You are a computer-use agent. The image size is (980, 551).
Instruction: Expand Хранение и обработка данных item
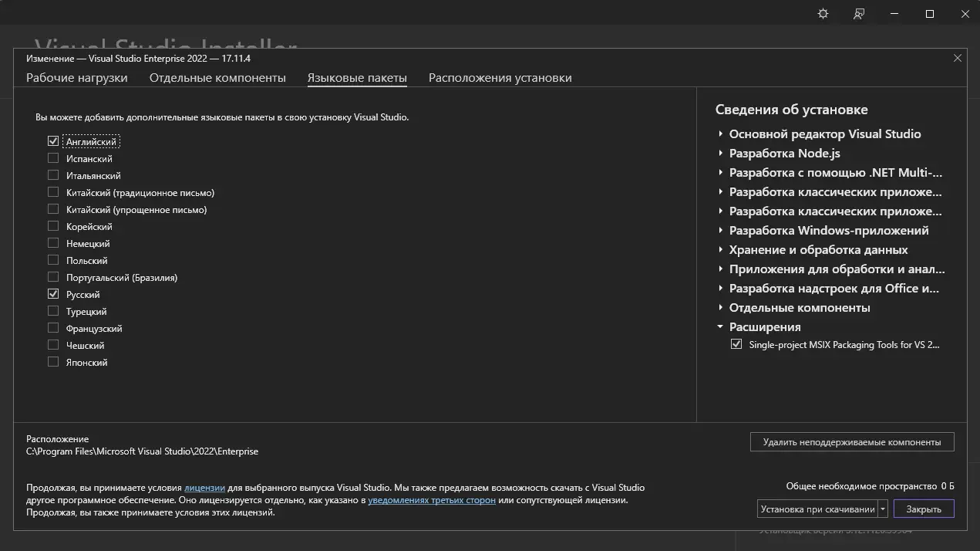click(721, 250)
